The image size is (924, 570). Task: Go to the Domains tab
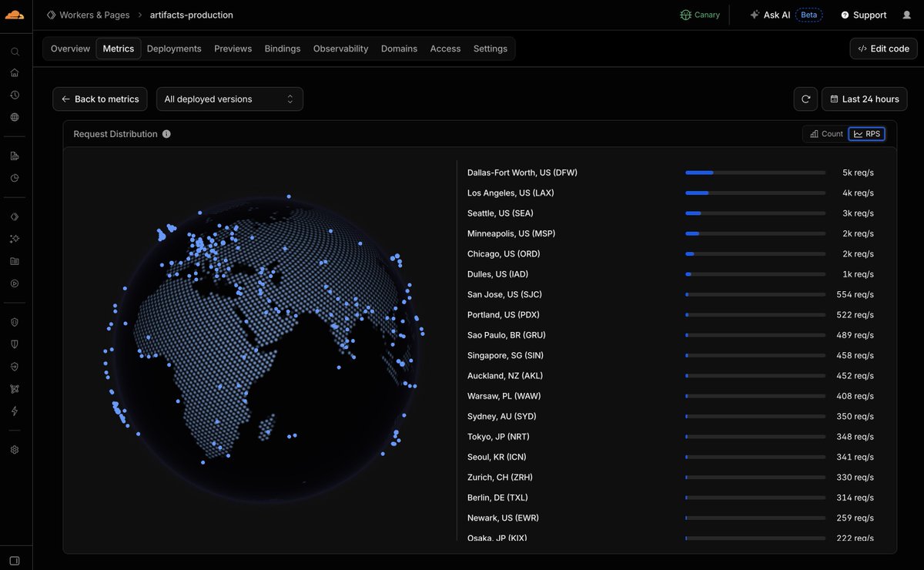[399, 49]
